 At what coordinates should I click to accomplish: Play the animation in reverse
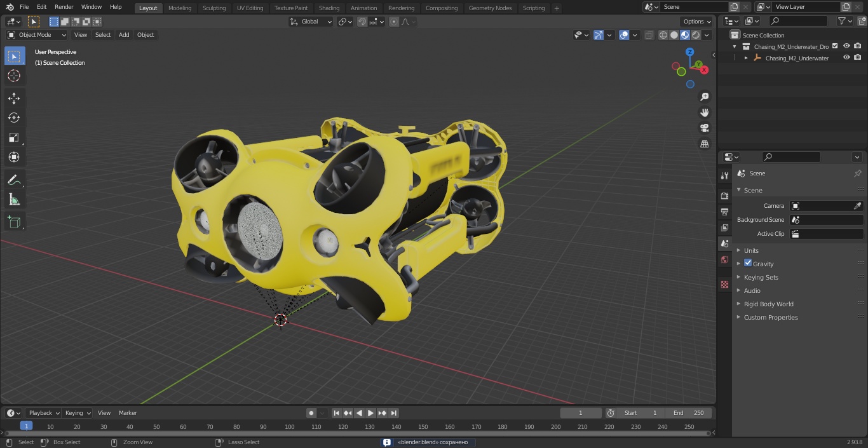360,413
